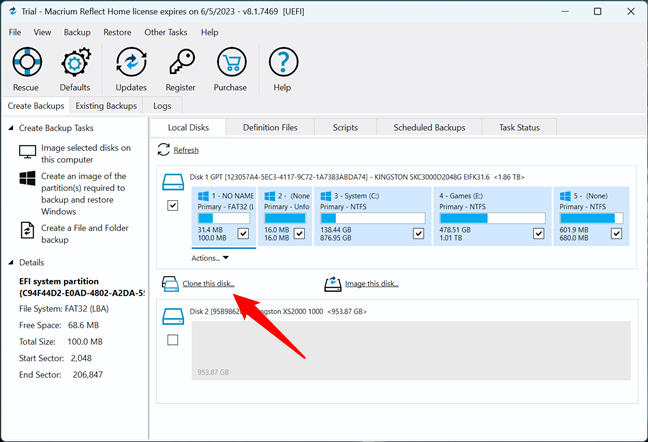Switch to the Existing Backups tab
The image size is (648, 442).
coord(106,106)
